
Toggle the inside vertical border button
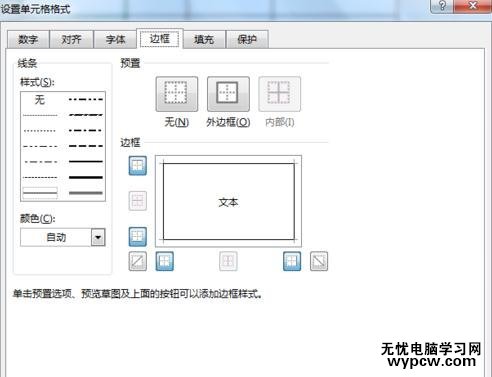pyautogui.click(x=228, y=261)
